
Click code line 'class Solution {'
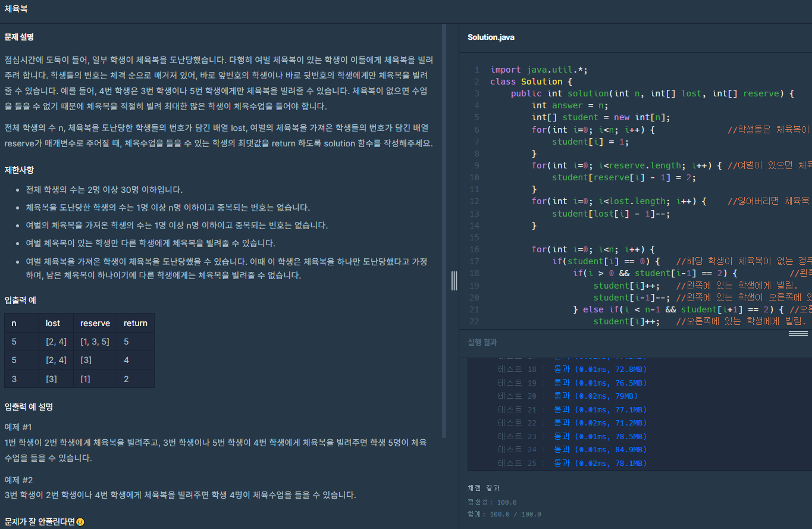coord(531,82)
